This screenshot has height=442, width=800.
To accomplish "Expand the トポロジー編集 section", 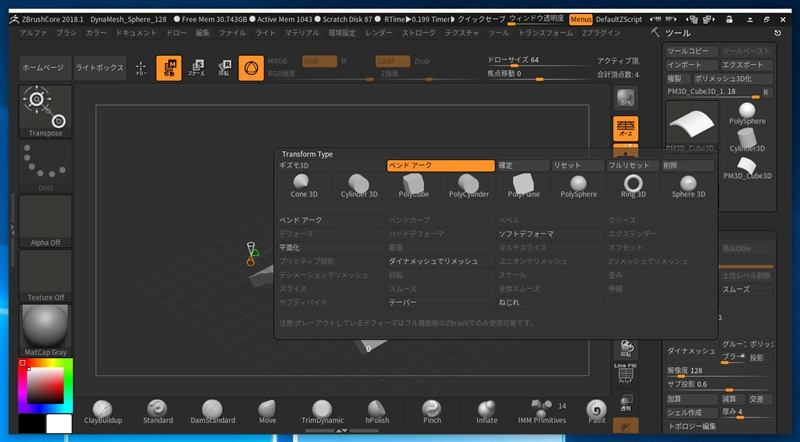I will tap(692, 426).
